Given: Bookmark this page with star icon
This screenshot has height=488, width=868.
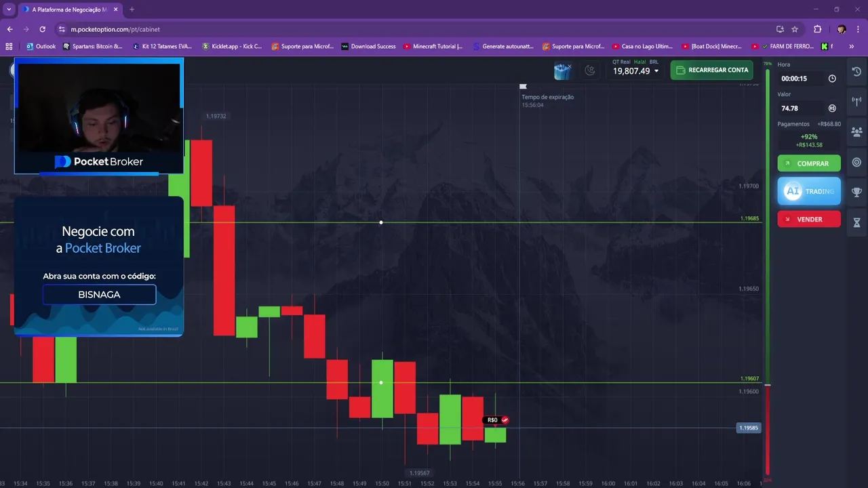Looking at the screenshot, I should (795, 29).
